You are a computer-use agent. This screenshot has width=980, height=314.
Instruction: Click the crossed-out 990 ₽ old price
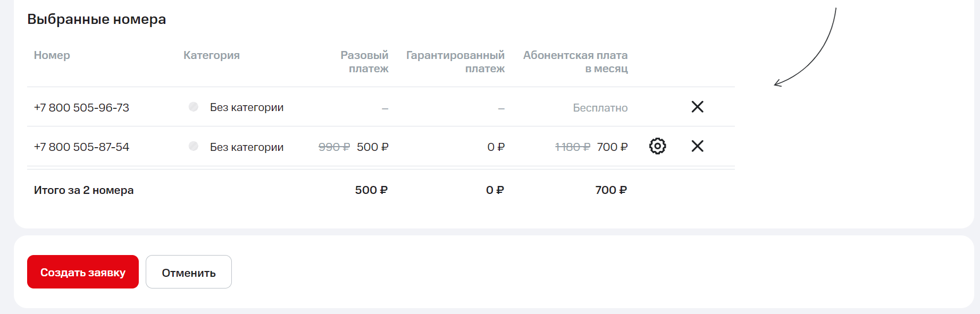334,147
